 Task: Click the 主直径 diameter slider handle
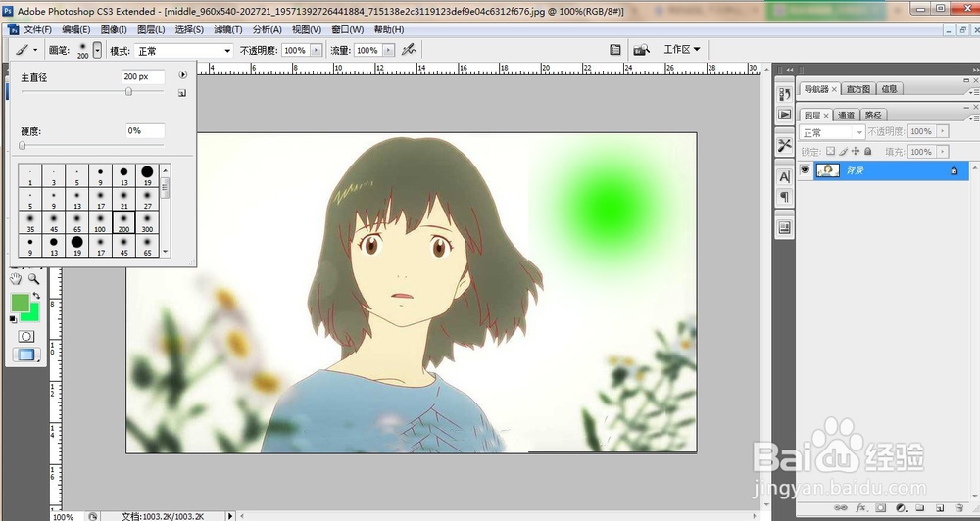click(x=128, y=91)
